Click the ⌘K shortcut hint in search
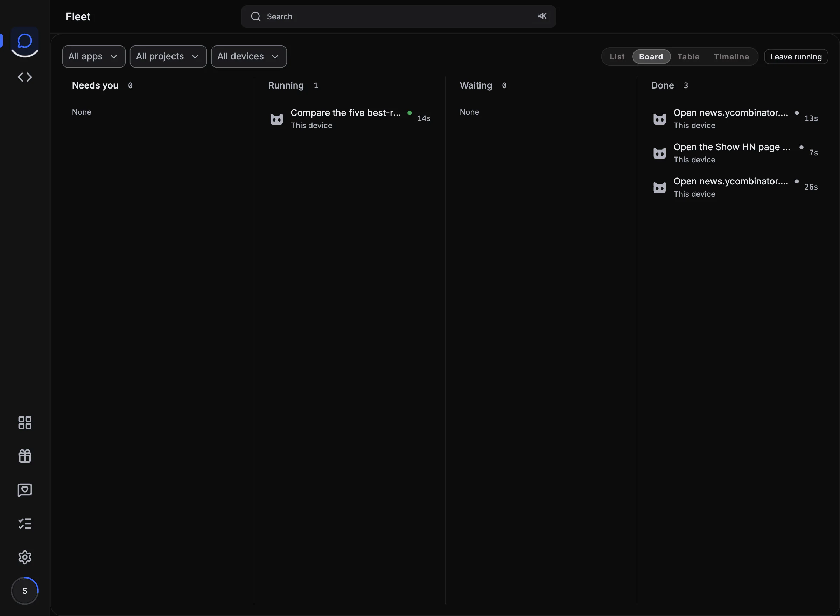Screen dimensions: 840x616 coord(542,16)
